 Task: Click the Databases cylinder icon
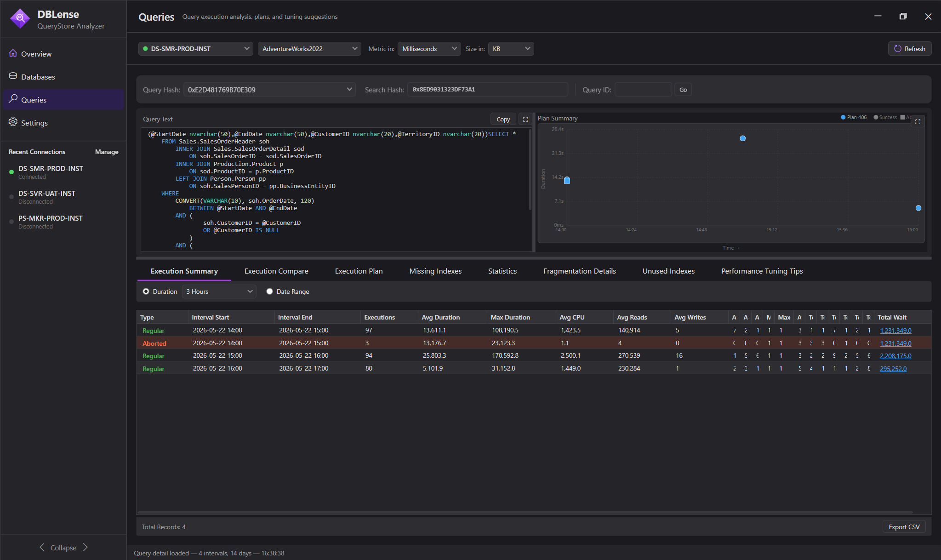(x=13, y=76)
